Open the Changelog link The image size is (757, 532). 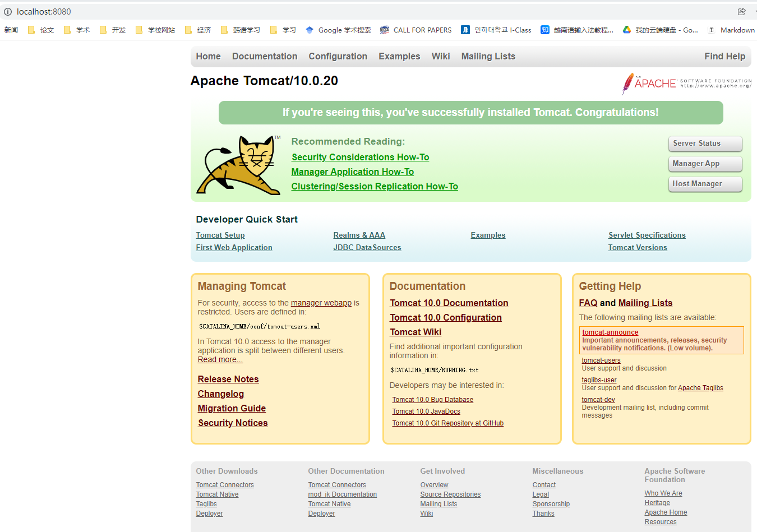click(x=221, y=394)
